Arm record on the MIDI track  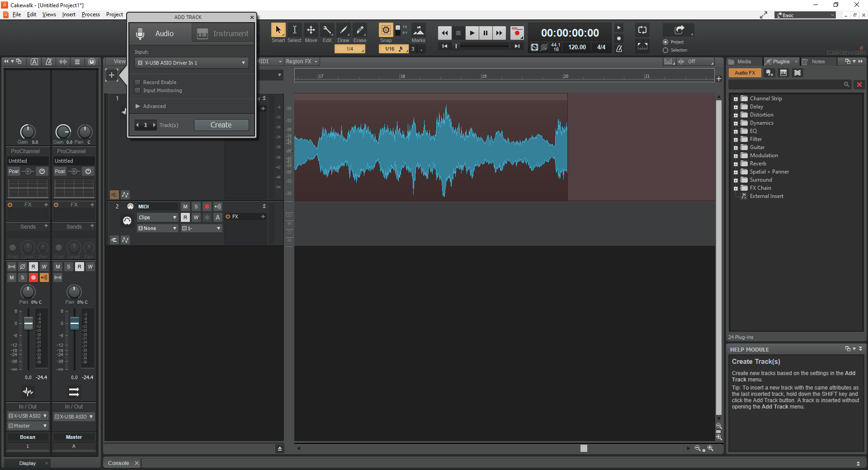[x=207, y=207]
